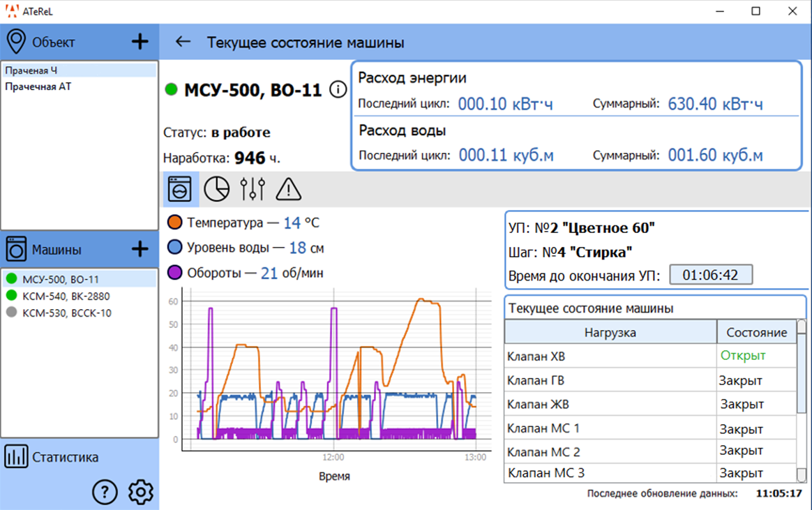This screenshot has height=510, width=812.
Task: Select object Праченая Ч
Action: 80,70
